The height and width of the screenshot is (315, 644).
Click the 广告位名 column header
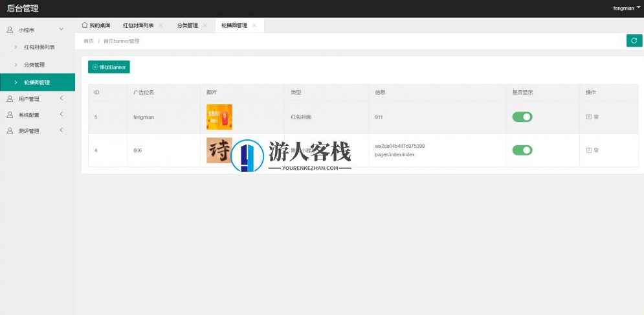(144, 93)
